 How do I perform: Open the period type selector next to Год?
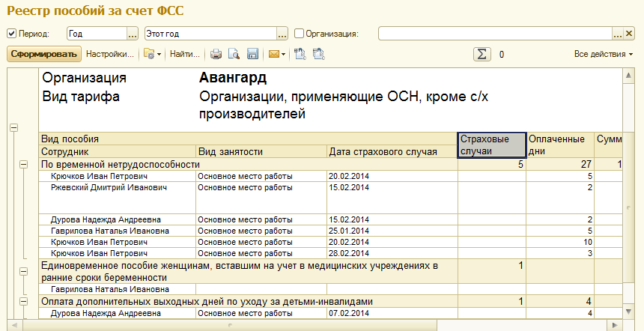133,34
